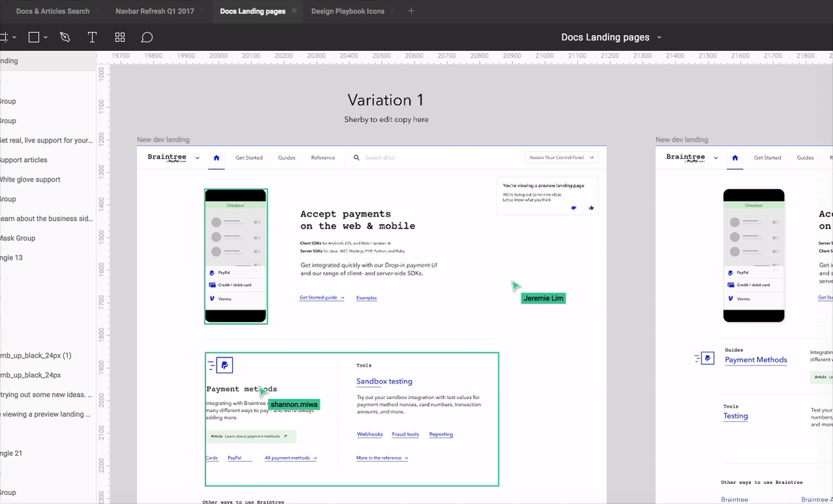Switch to the Design Playbook Icons tab
This screenshot has height=504, width=833.
pyautogui.click(x=347, y=11)
